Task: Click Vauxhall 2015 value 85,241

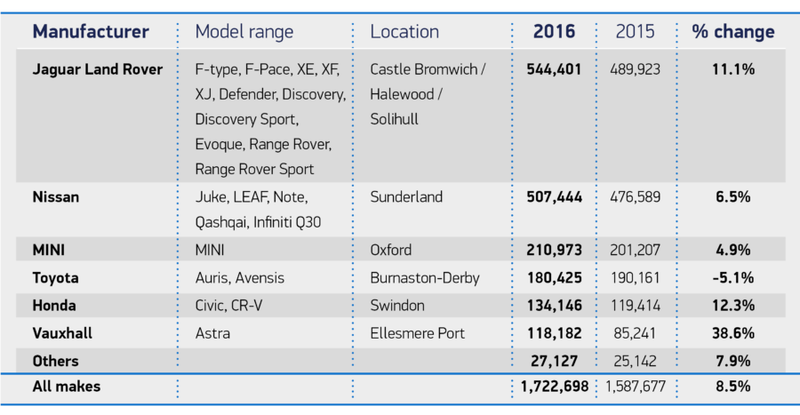Action: (x=635, y=334)
